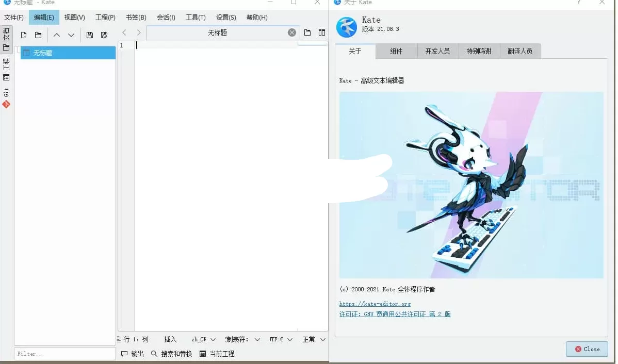Click the Close button in the About dialog
This screenshot has width=618, height=364.
[587, 349]
